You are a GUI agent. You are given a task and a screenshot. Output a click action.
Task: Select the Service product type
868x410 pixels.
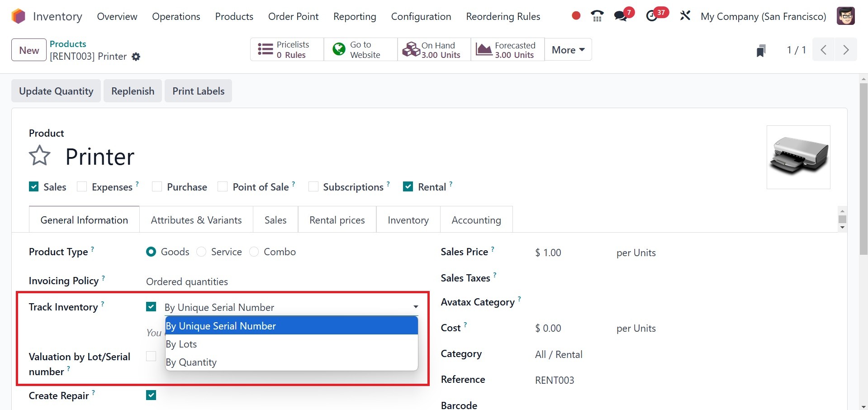pyautogui.click(x=202, y=252)
